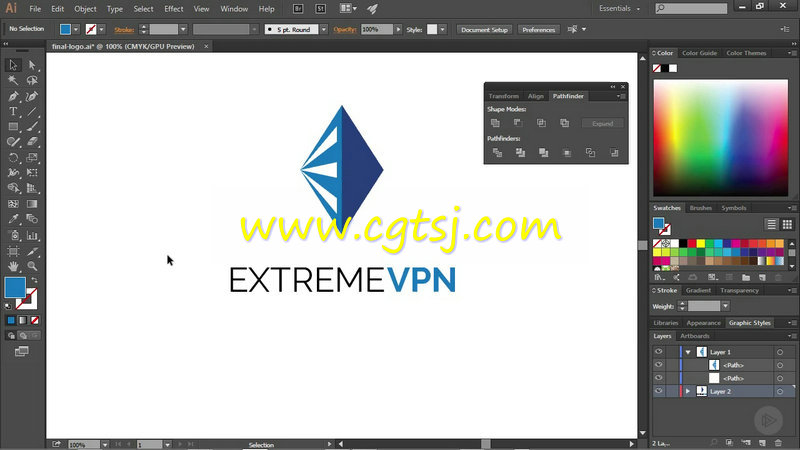
Task: Click the white swatch in the Color panel
Action: click(x=673, y=68)
